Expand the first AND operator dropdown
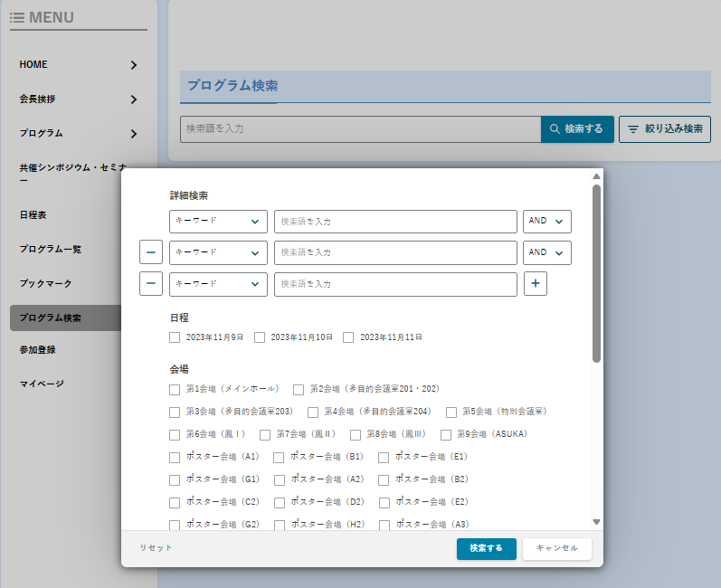 [547, 222]
